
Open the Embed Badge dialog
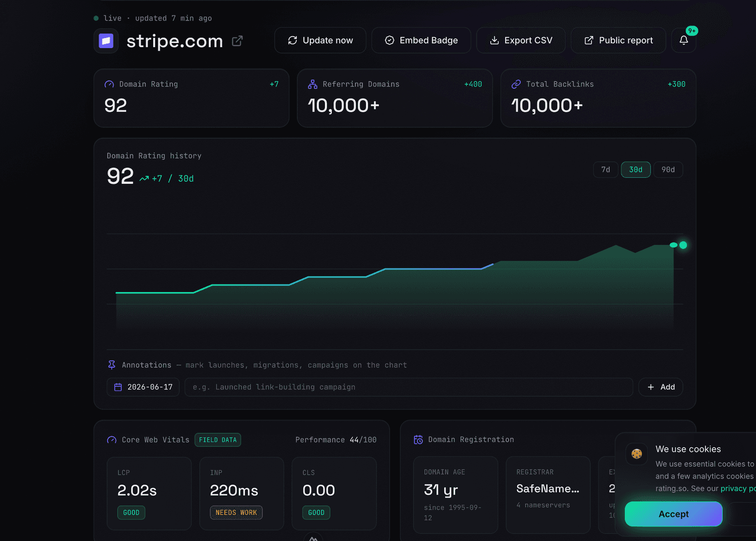[421, 40]
